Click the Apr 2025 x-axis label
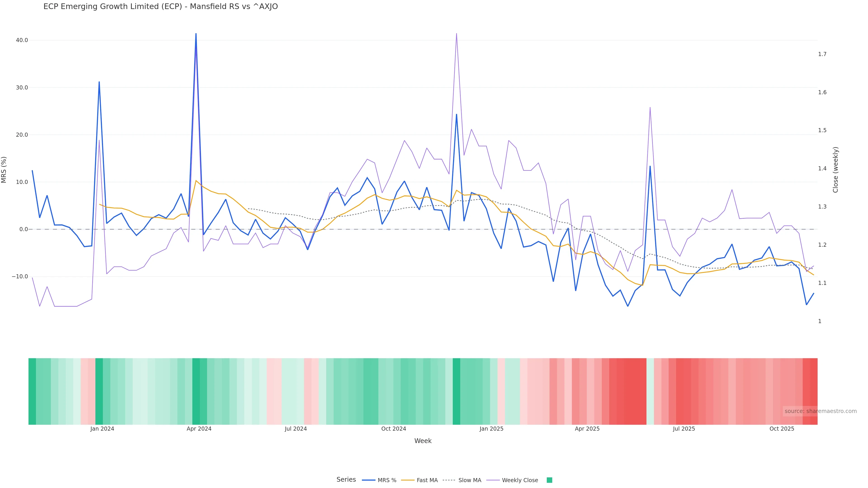 587,429
